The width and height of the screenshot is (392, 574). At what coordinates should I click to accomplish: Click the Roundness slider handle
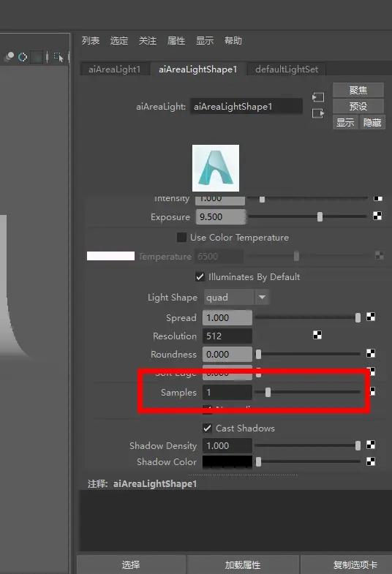tap(258, 354)
